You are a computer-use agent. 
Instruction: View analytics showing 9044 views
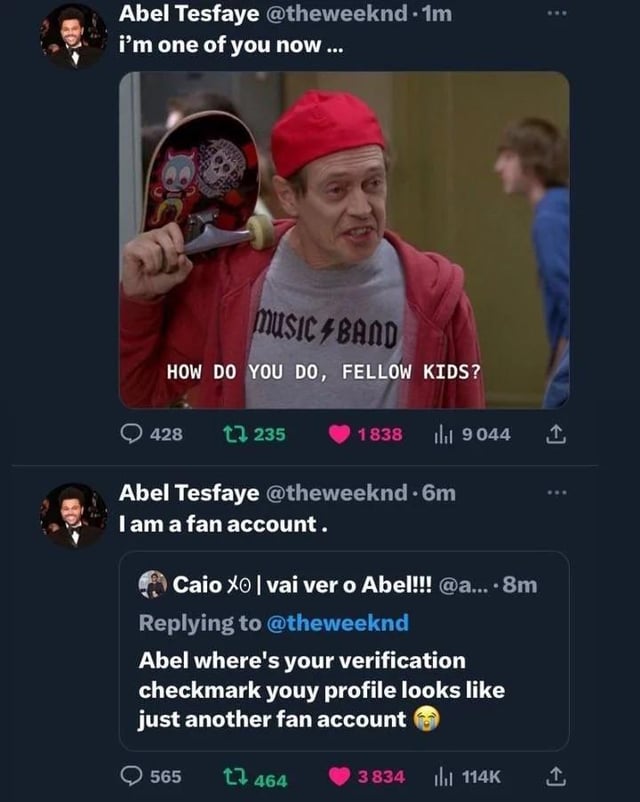[441, 434]
